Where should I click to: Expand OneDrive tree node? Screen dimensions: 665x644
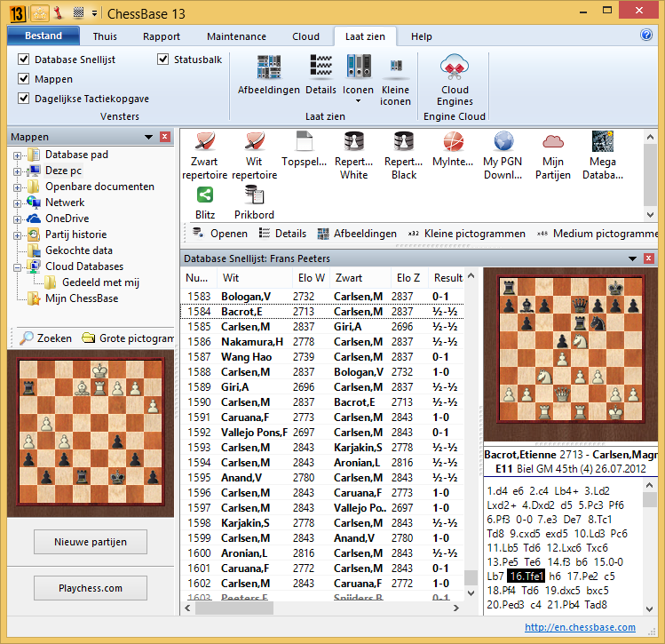[17, 219]
